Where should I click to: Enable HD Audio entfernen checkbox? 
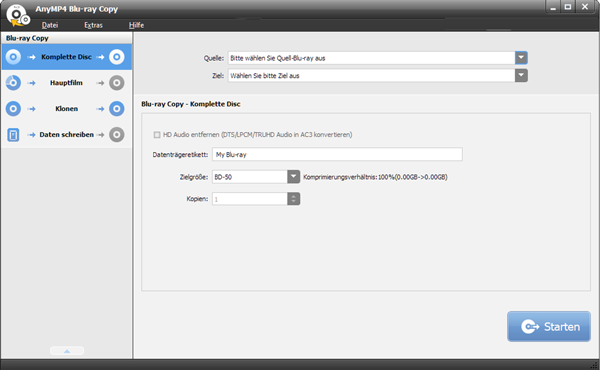[157, 135]
